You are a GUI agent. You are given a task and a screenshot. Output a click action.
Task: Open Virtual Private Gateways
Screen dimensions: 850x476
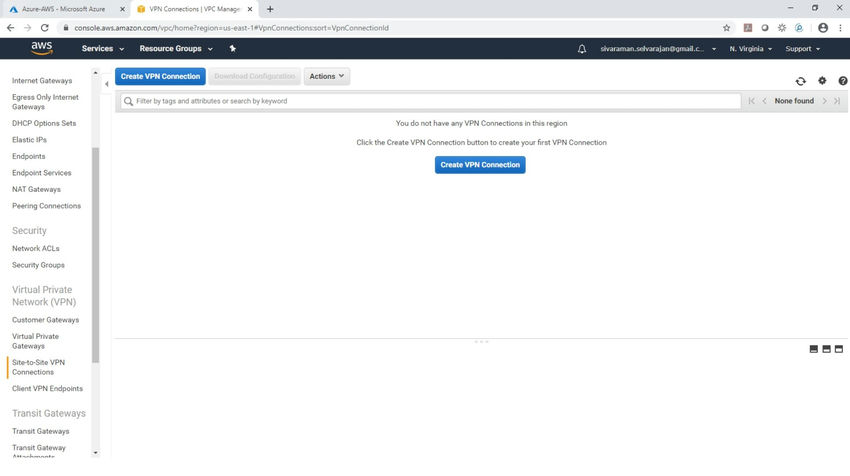point(35,341)
